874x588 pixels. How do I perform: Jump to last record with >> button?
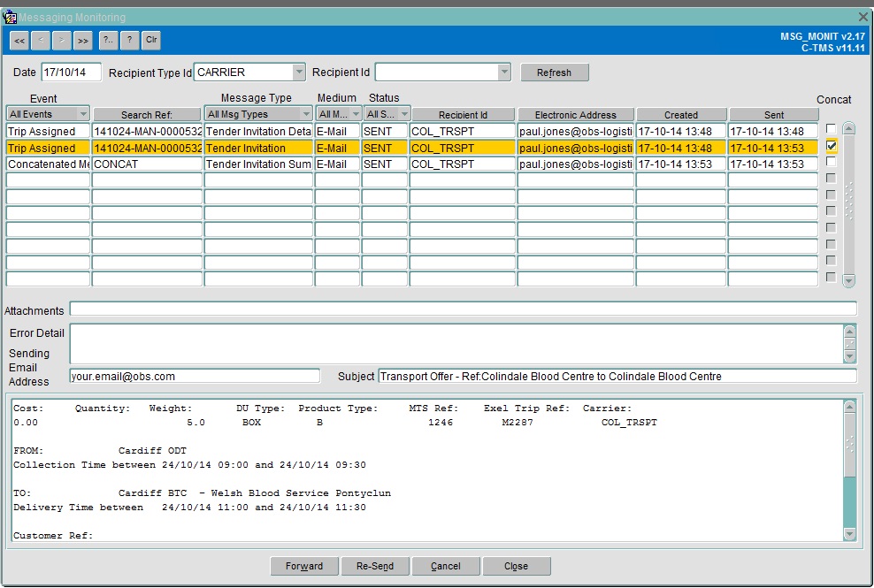click(83, 40)
